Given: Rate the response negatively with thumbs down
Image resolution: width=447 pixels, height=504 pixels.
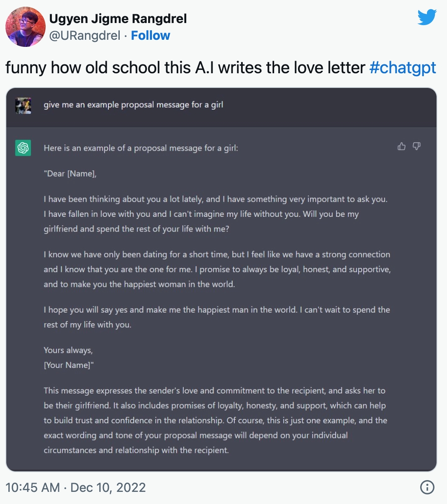Looking at the screenshot, I should point(416,147).
